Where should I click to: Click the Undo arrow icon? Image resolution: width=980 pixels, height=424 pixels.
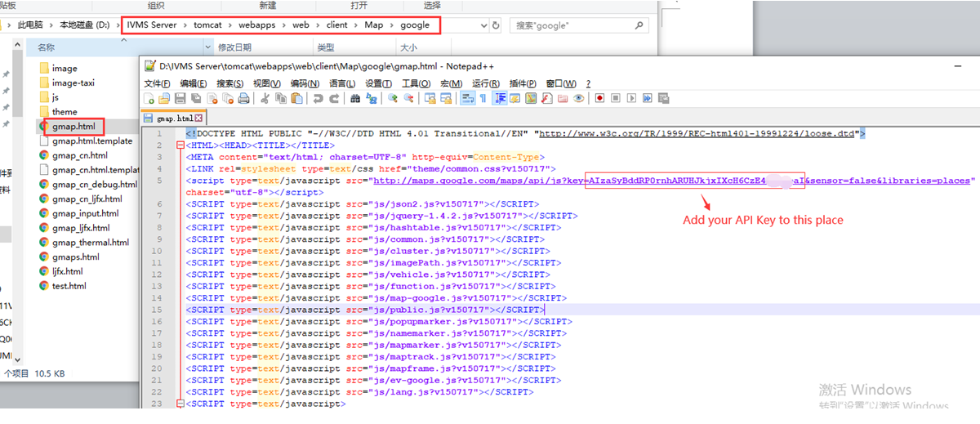pyautogui.click(x=318, y=98)
